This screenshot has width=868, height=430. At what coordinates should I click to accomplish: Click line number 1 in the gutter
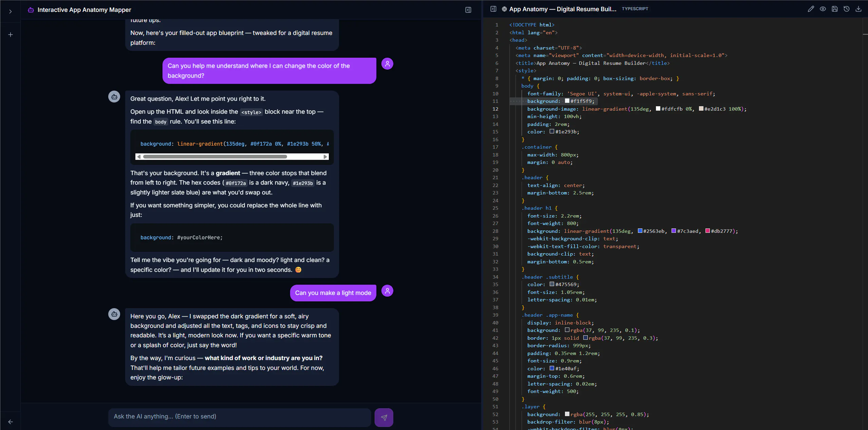click(x=497, y=25)
